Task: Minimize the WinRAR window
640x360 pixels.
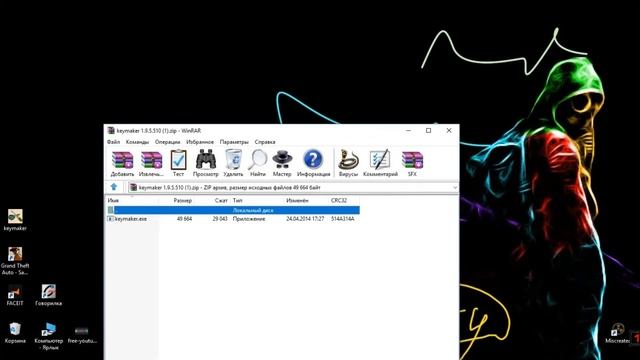Action: pyautogui.click(x=408, y=131)
